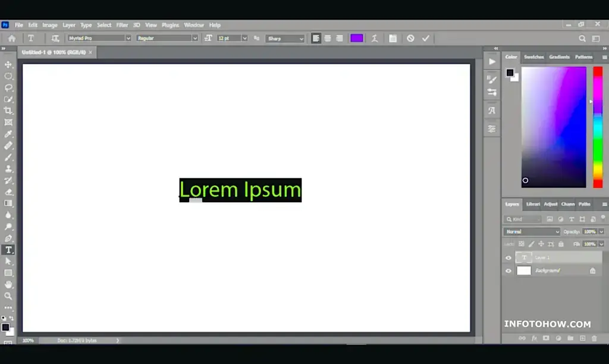Select the Hand tool
Image resolution: width=609 pixels, height=364 pixels.
pos(8,285)
